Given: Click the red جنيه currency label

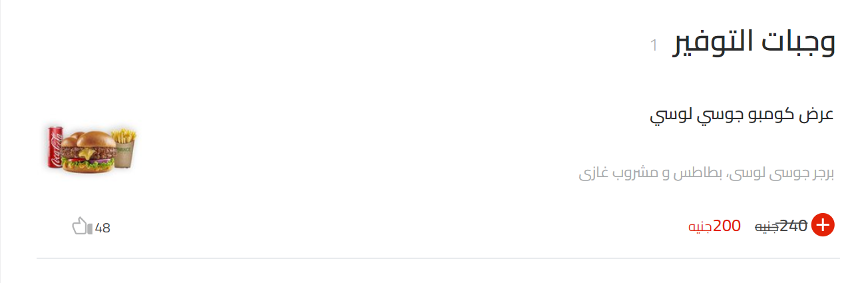Looking at the screenshot, I should 700,227.
